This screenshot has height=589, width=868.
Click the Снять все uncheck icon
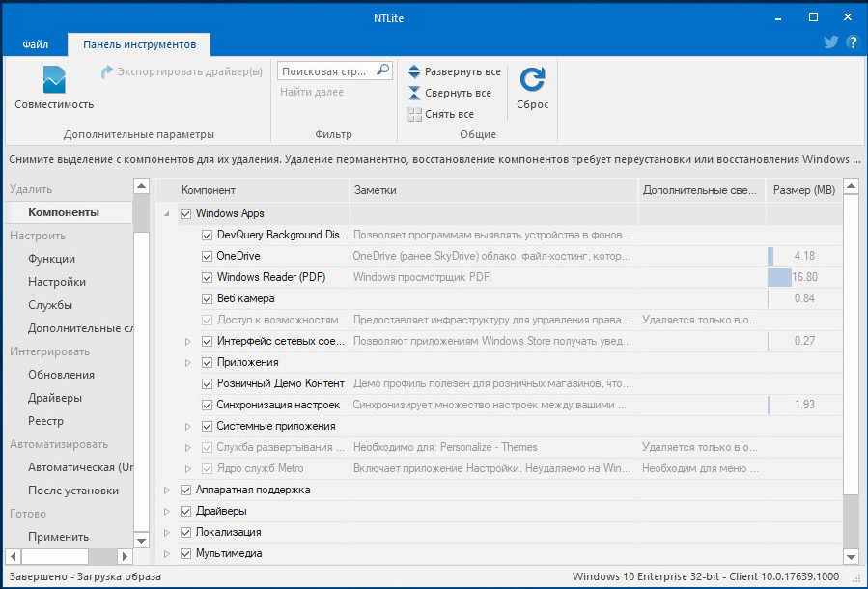click(x=414, y=114)
